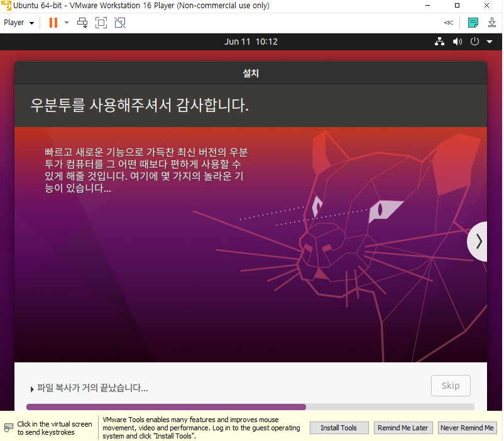Collapse toolbar with double-chevron icon

[449, 23]
